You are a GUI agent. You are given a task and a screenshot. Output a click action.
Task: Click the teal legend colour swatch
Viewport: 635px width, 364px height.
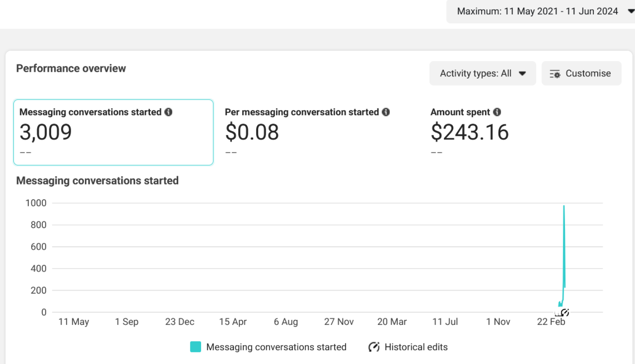click(x=196, y=347)
